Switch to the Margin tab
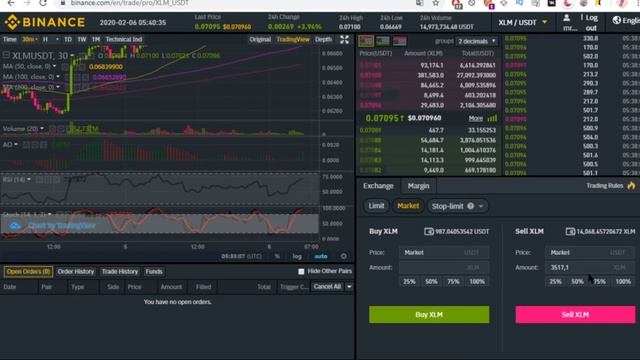Image resolution: width=640 pixels, height=360 pixels. (418, 186)
